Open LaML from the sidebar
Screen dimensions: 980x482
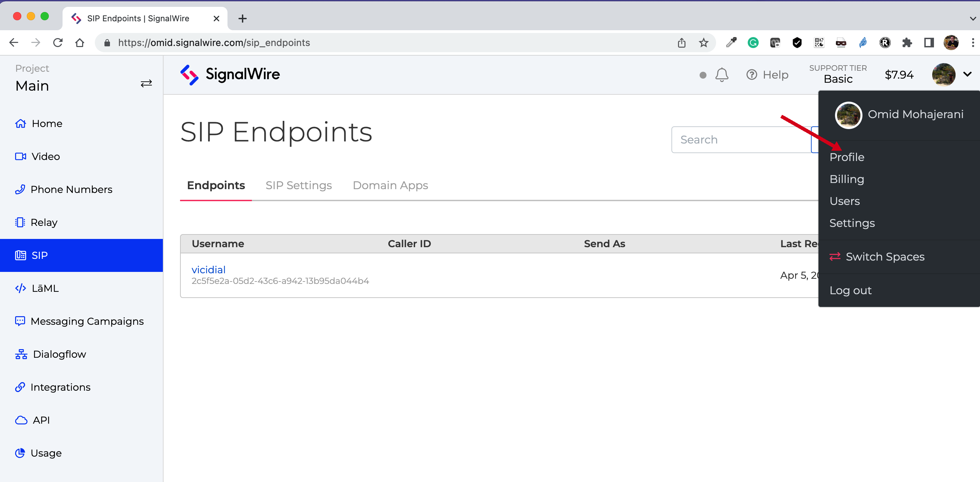[x=45, y=288]
